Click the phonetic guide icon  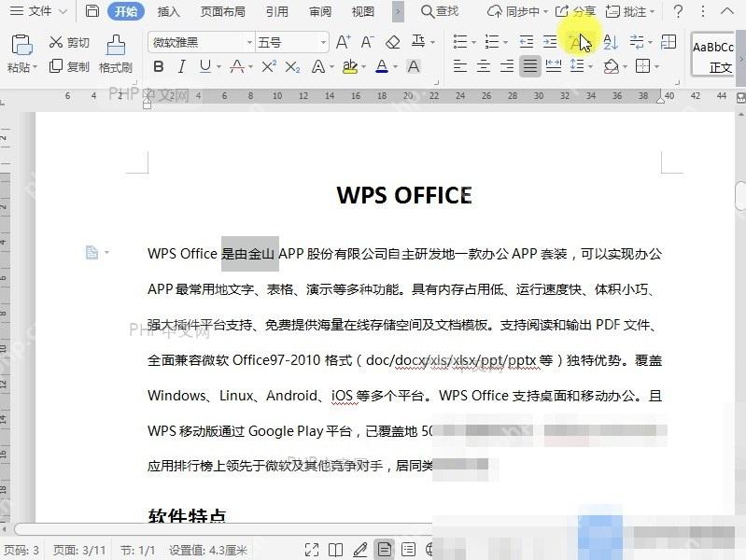418,42
